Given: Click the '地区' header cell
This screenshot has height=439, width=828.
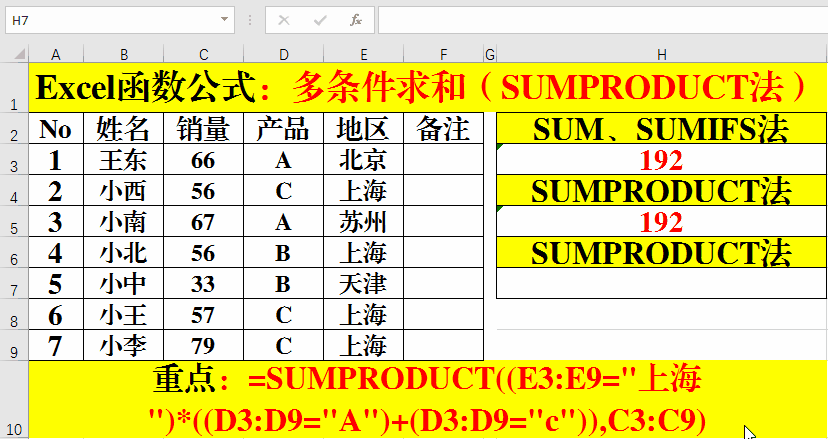Looking at the screenshot, I should pos(364,128).
